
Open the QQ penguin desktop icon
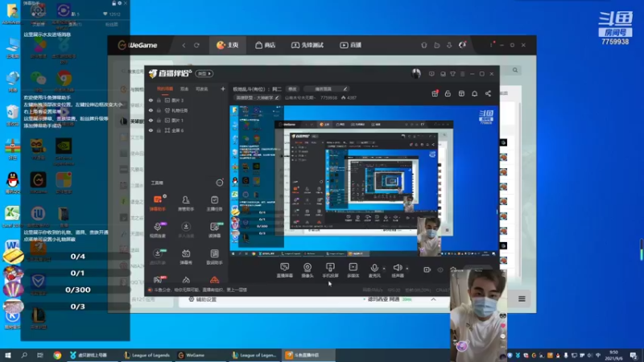coord(13,183)
